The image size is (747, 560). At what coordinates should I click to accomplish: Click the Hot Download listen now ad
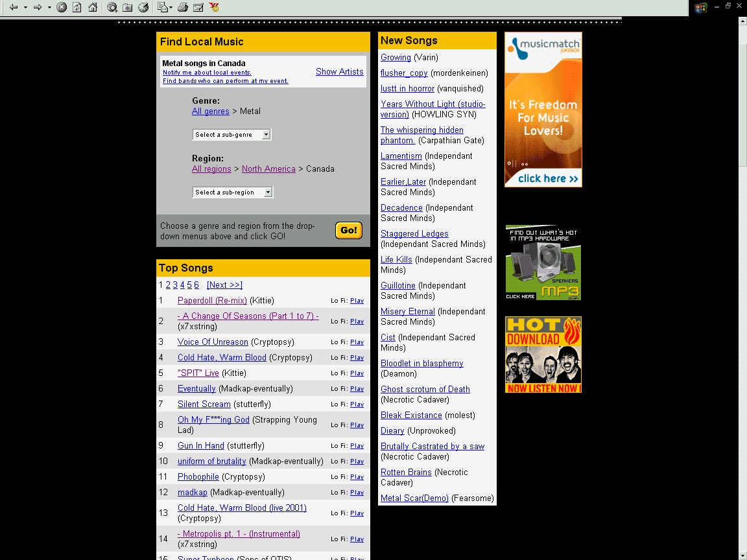(543, 355)
